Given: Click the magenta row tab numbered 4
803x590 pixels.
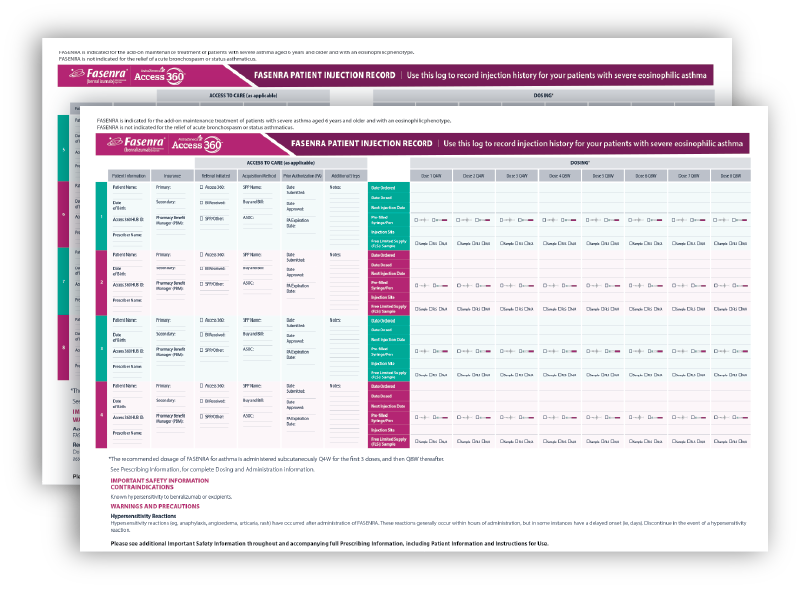Looking at the screenshot, I should pyautogui.click(x=101, y=415).
